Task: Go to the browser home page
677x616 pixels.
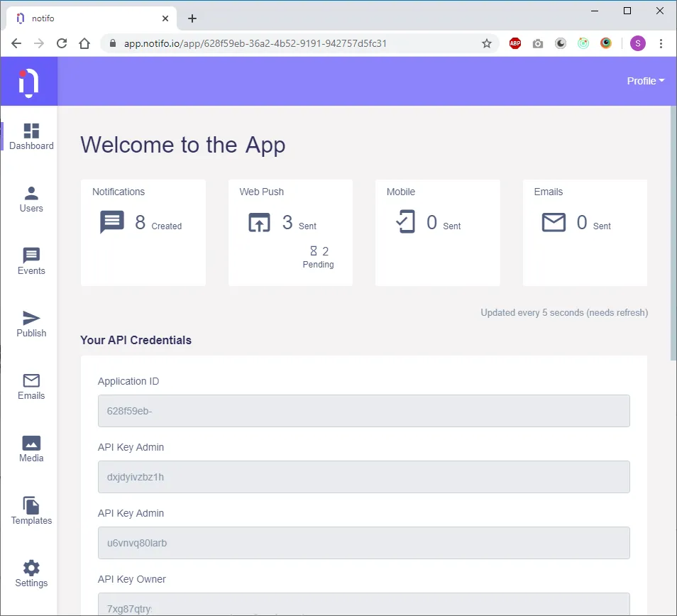Action: click(84, 43)
